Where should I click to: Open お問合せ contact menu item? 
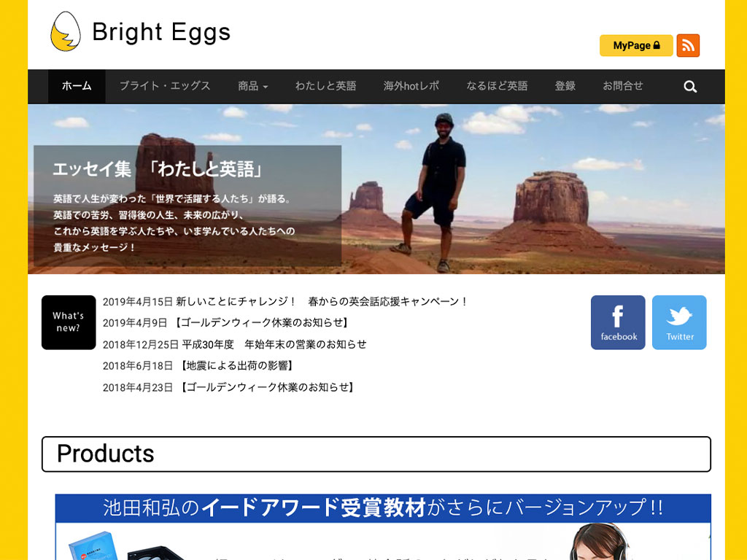(623, 86)
